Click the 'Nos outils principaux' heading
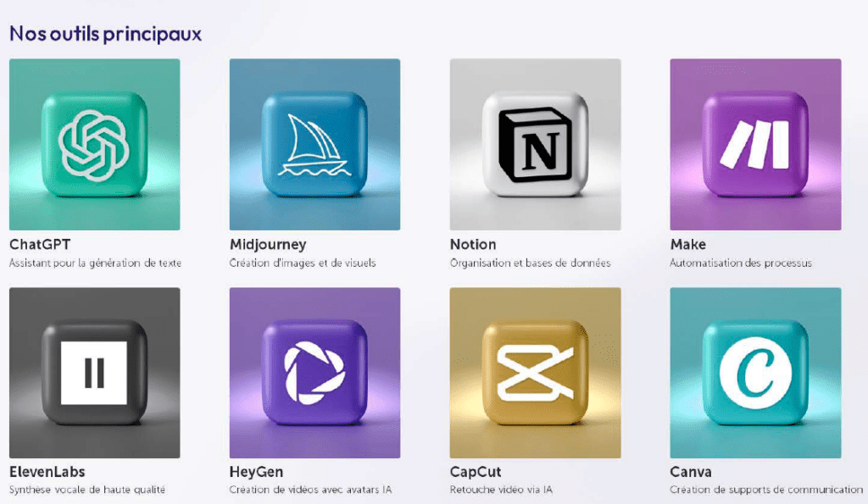This screenshot has width=868, height=504. point(106,34)
